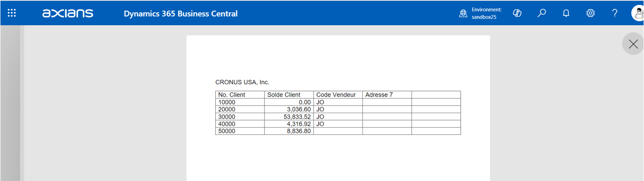Viewport: 644px width, 181px height.
Task: Open the app launcher waffle menu
Action: tap(12, 13)
